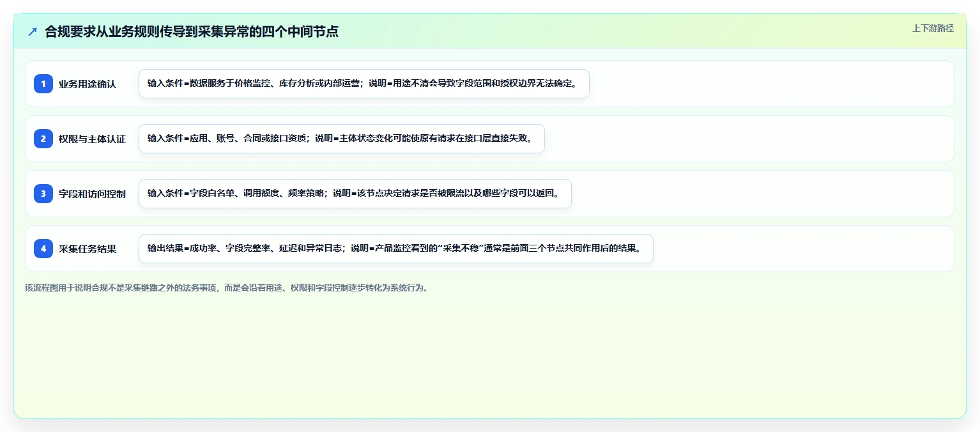
Task: Click the step 2 number badge
Action: click(43, 139)
